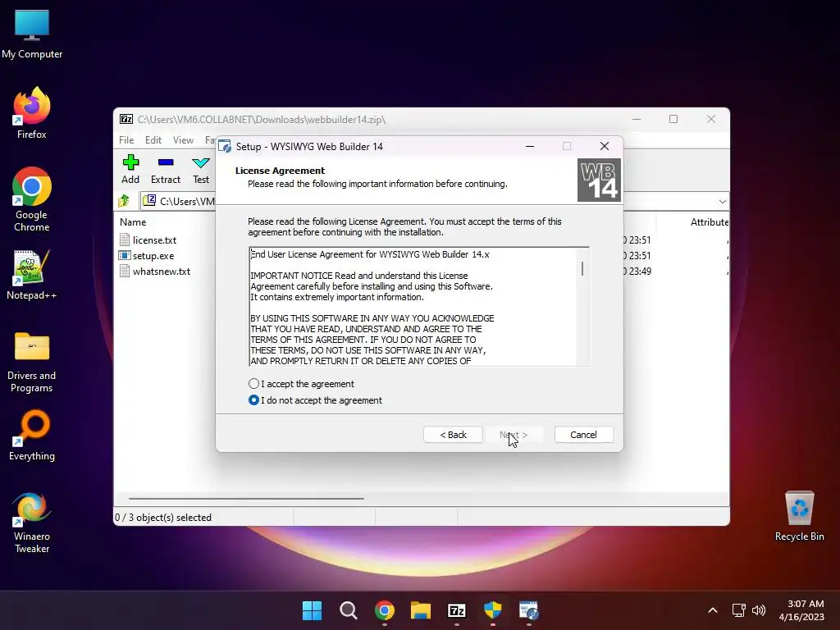Click the Extract icon in 7-Zip toolbar

[x=166, y=169]
